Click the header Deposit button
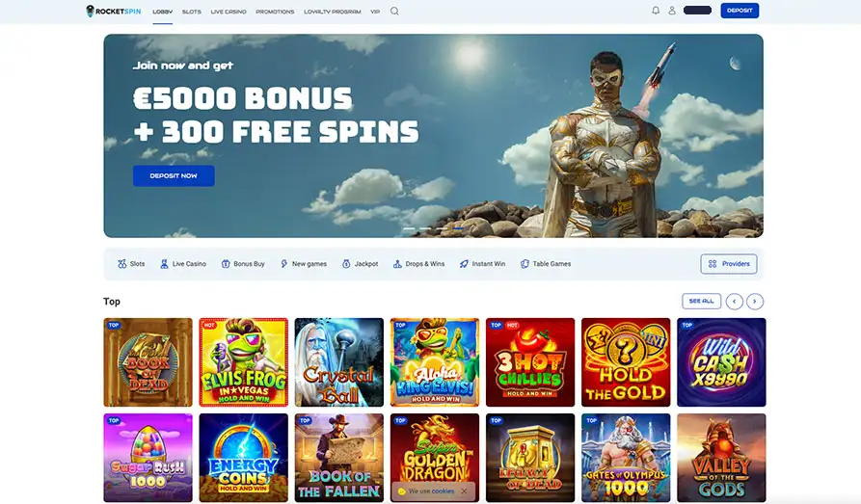This screenshot has height=504, width=861. point(740,11)
